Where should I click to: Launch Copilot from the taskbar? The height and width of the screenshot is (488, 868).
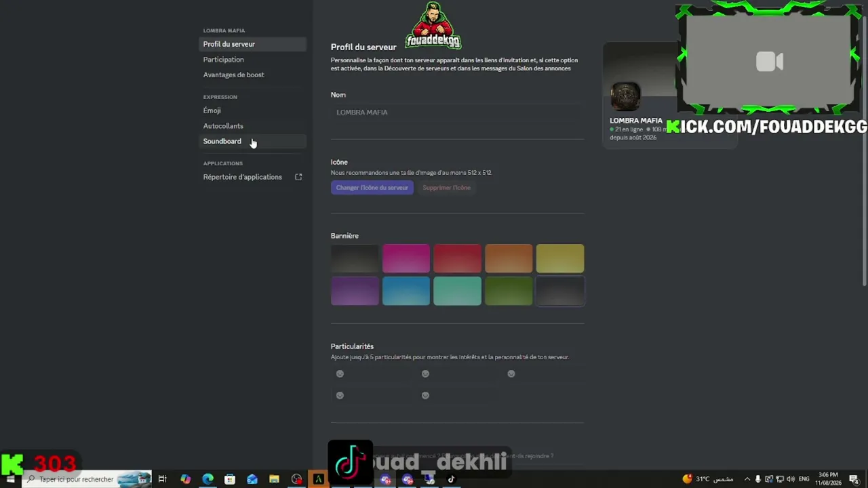pyautogui.click(x=185, y=479)
